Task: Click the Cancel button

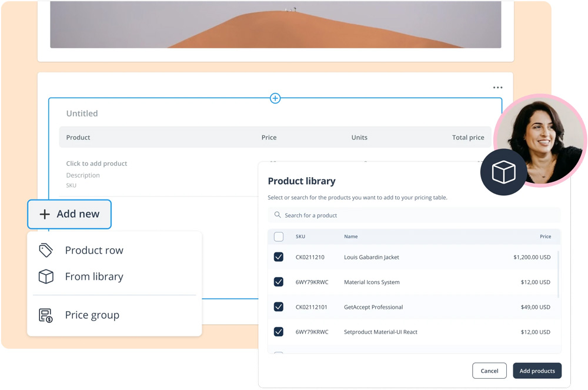Action: point(489,371)
